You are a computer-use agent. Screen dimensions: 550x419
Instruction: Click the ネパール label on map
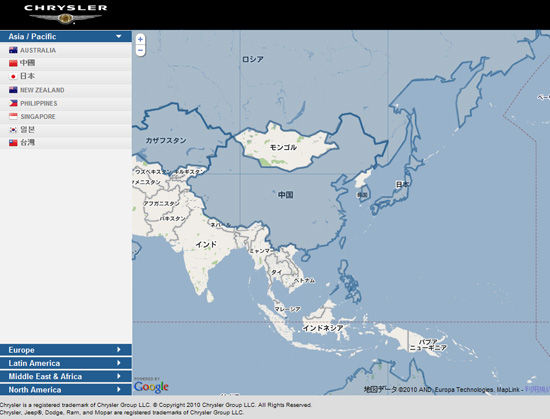[x=221, y=224]
